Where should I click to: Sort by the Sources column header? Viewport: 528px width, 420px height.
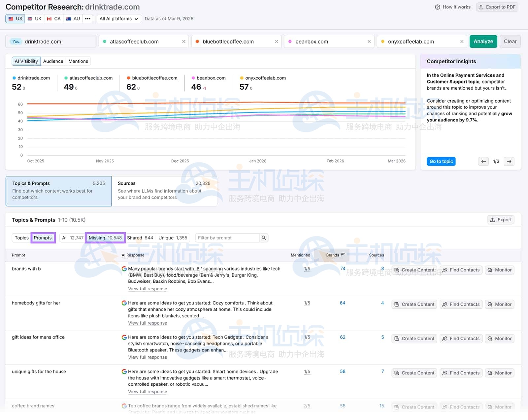pos(376,255)
